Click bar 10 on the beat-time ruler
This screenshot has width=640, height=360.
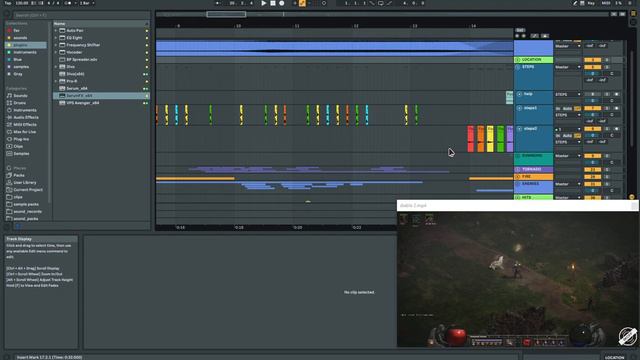(x=238, y=26)
